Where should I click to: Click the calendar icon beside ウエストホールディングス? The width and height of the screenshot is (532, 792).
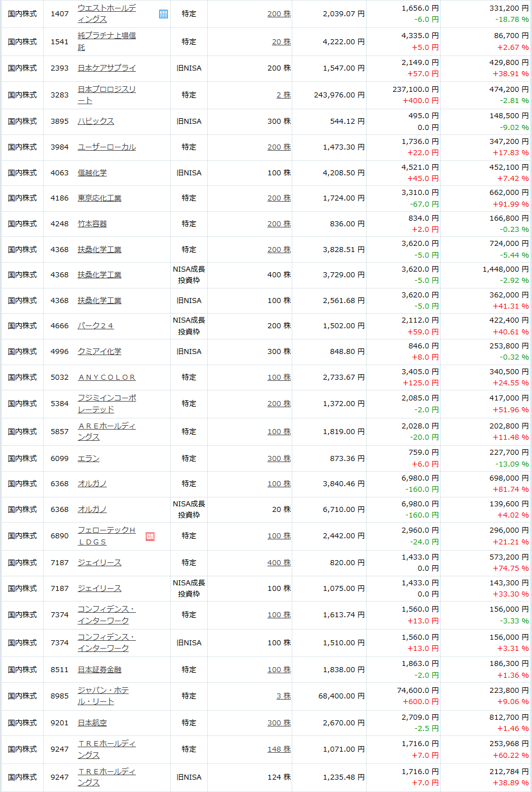point(164,14)
